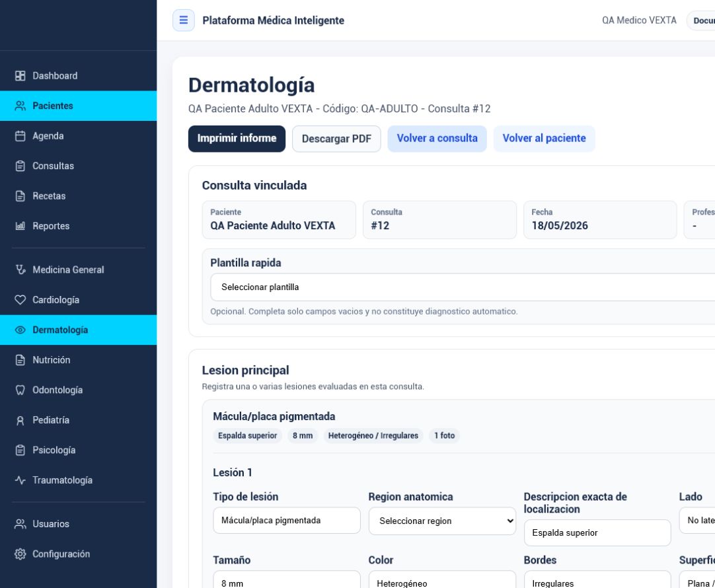Click the Pacientes people icon
Screen dimensions: 715x588
20,106
